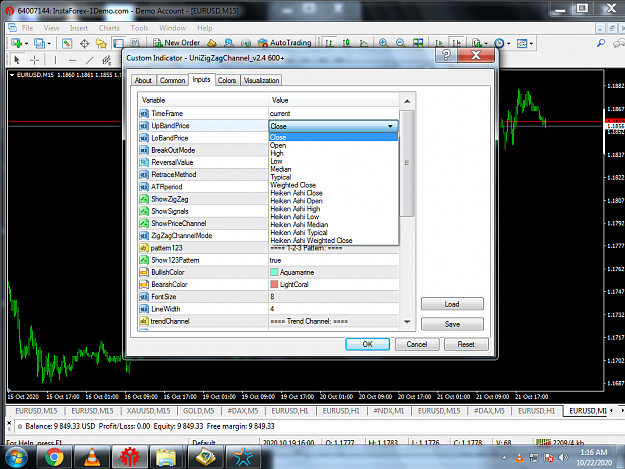Switch to the Visualization tab

(x=261, y=80)
